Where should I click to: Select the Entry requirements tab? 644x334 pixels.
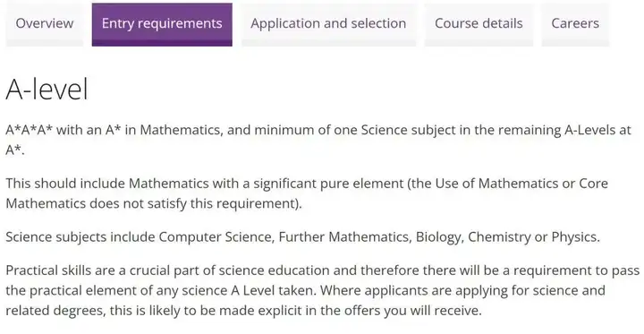point(162,24)
